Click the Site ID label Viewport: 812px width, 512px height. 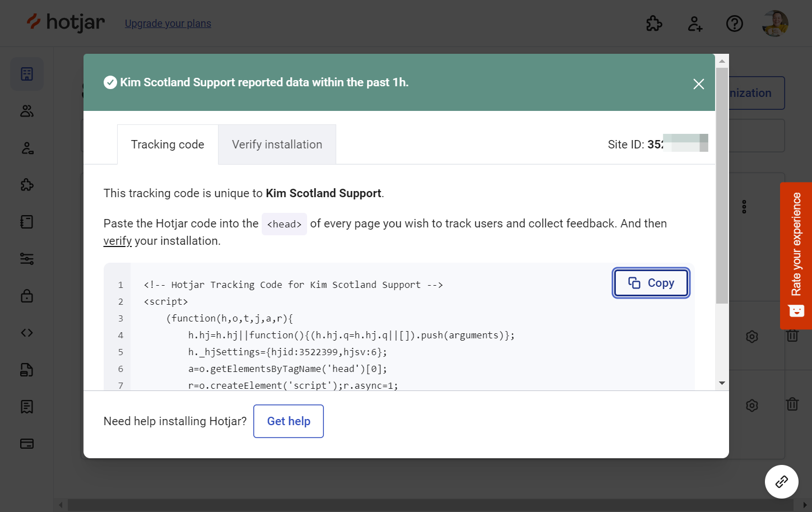[x=626, y=145]
